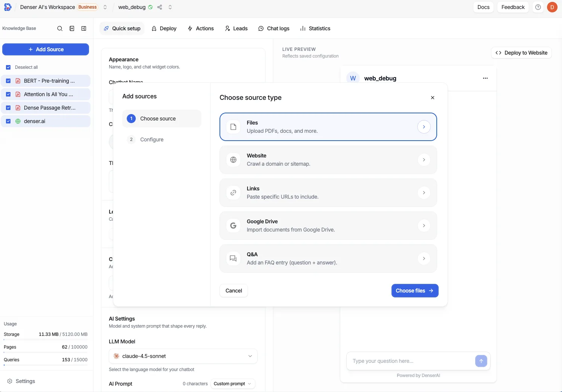
Task: Click the Choose files button
Action: point(415,291)
